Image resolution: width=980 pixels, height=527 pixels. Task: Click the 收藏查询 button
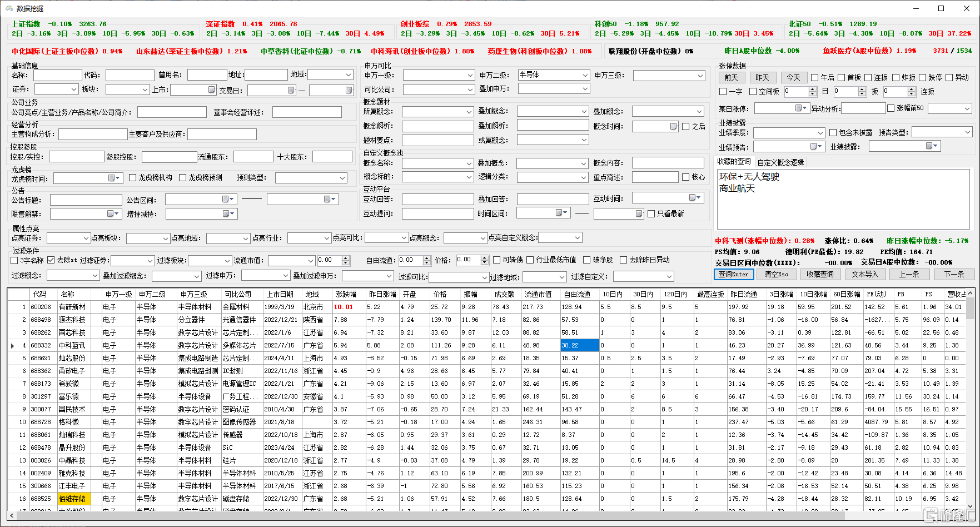coord(820,274)
